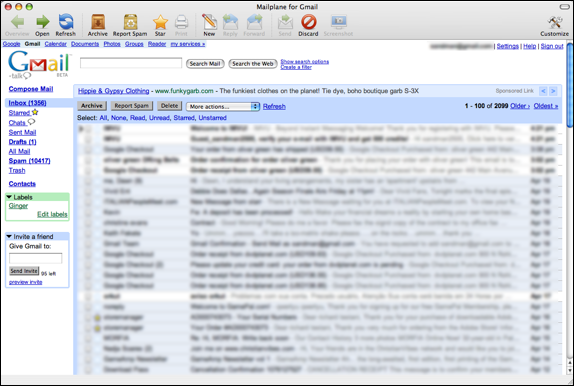Open the Google tab link

(11, 44)
